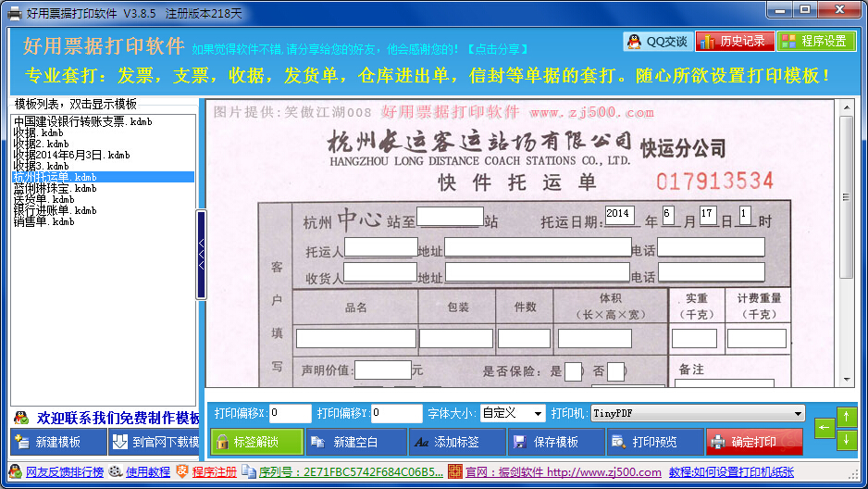868x489 pixels.
Task: Click 打印预览 print preview button
Action: 655,442
